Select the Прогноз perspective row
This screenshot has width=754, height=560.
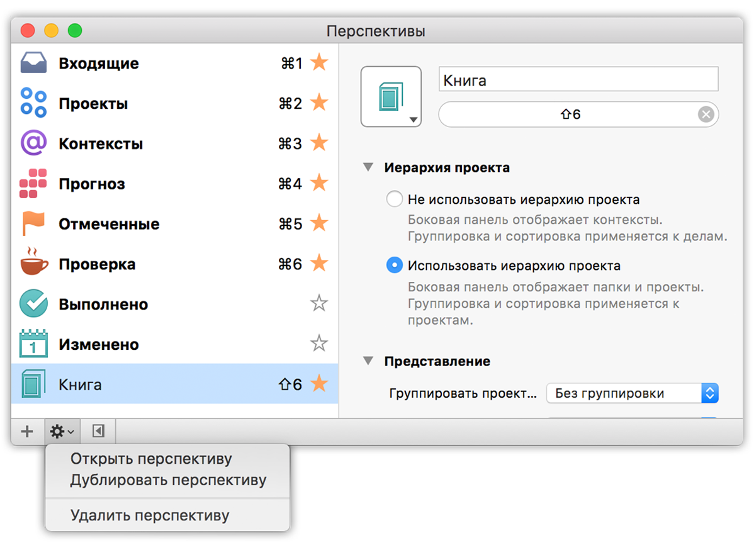tap(175, 183)
